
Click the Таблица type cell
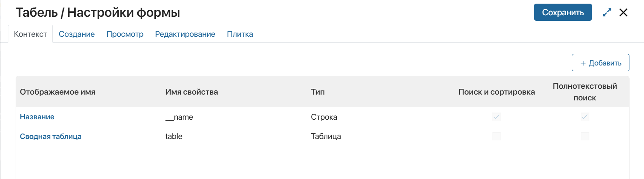point(326,136)
